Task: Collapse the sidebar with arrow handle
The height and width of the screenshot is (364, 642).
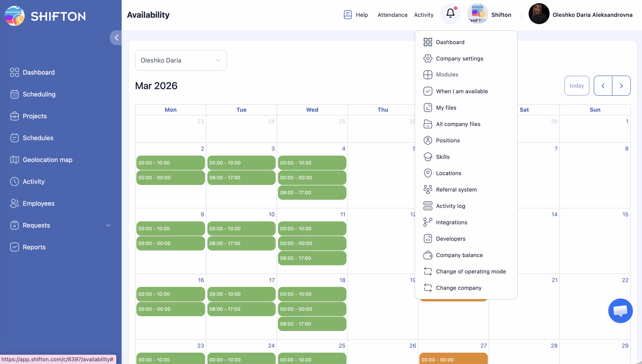Action: click(x=116, y=38)
